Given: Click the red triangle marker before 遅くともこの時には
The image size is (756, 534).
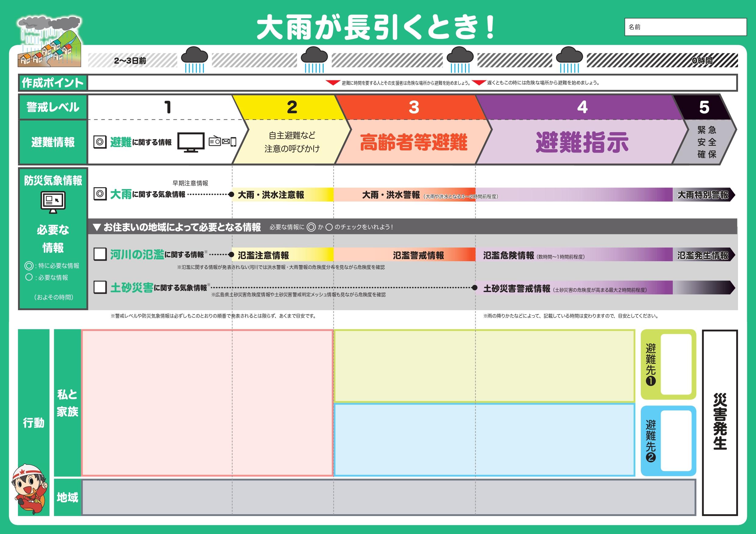Looking at the screenshot, I should pos(478,83).
